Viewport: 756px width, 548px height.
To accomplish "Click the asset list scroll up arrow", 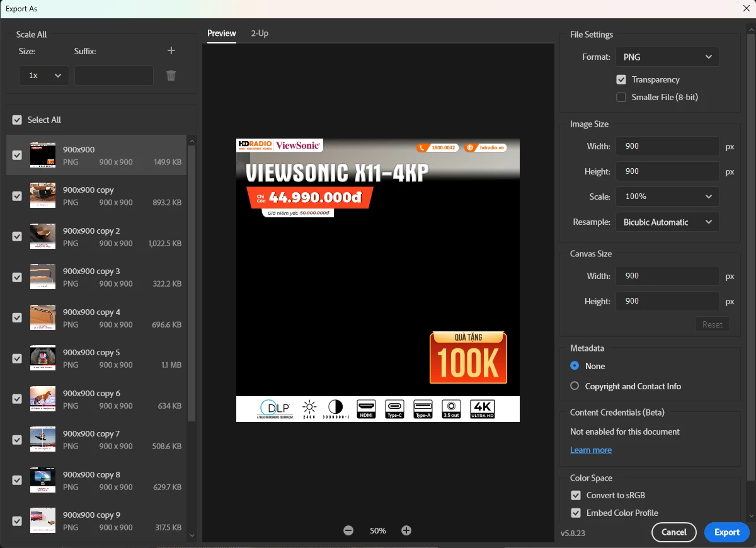I will click(192, 140).
